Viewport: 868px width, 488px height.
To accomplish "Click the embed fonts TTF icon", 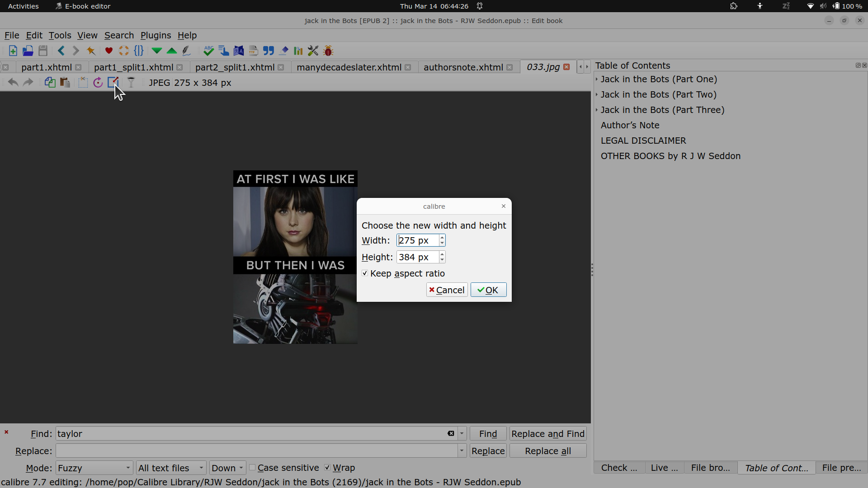I will coord(253,51).
